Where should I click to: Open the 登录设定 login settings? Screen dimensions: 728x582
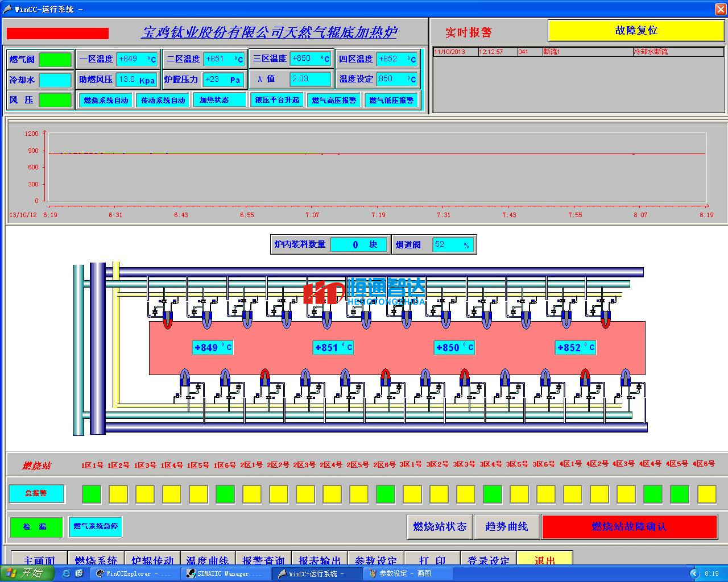489,559
